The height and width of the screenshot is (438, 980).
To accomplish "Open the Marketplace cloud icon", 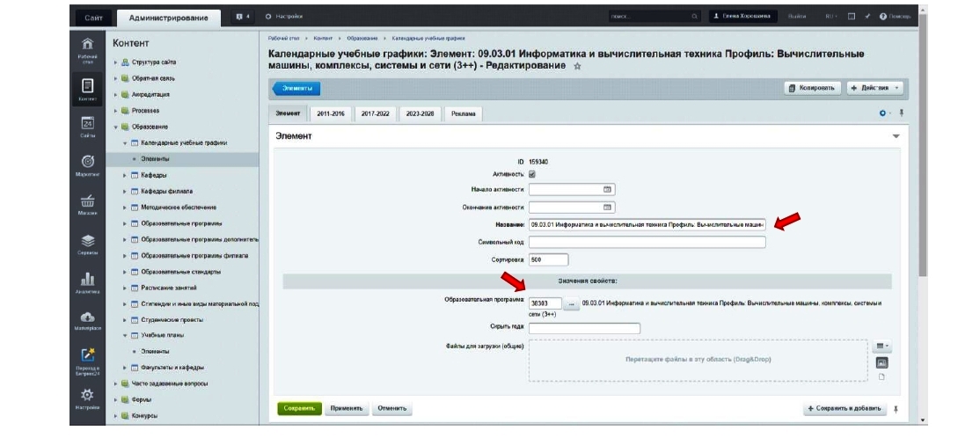I will [x=87, y=318].
